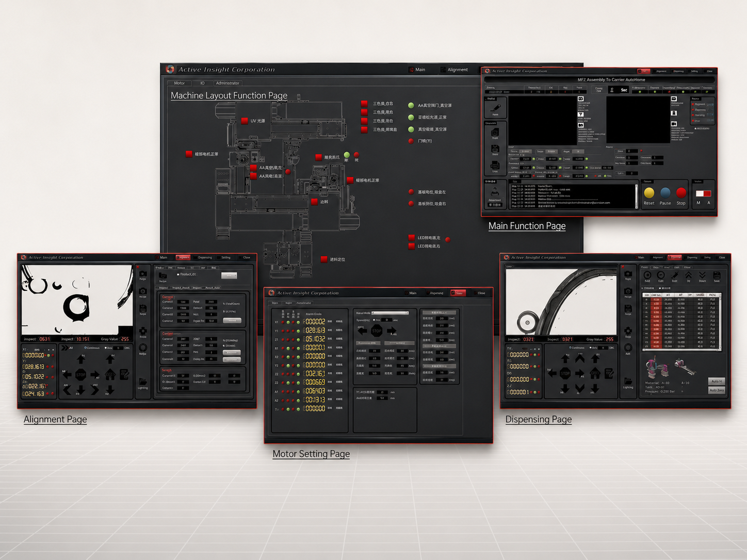Click the blue Pause button in Main Function Page

(665, 193)
